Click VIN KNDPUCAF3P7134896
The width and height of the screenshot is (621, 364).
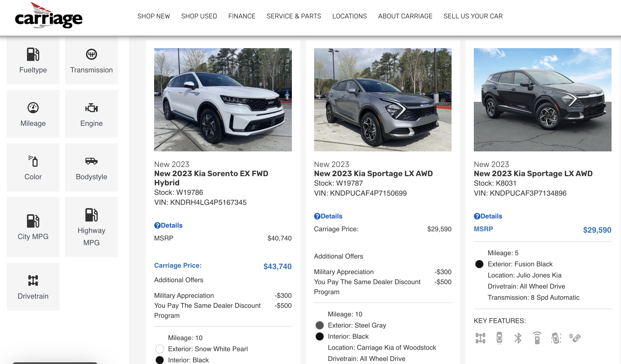520,193
